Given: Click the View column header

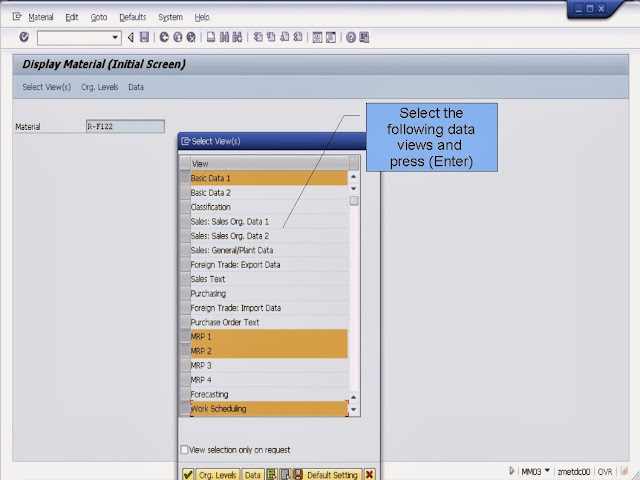Looking at the screenshot, I should (x=269, y=163).
